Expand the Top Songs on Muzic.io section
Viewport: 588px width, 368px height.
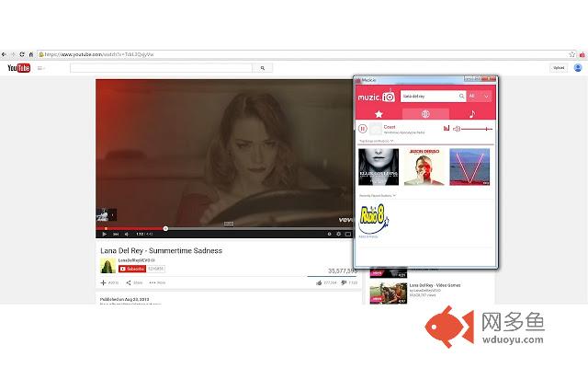[376, 141]
